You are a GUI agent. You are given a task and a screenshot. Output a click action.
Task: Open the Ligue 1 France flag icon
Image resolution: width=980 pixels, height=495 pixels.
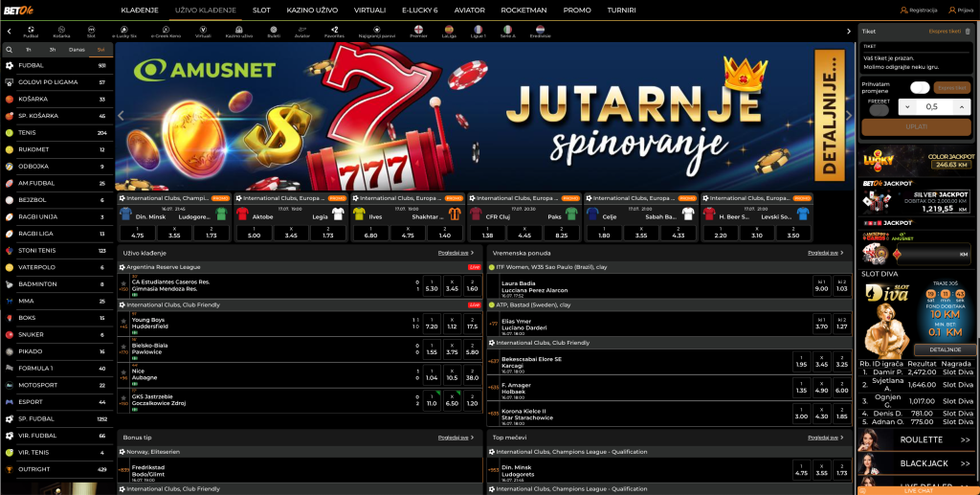(x=479, y=29)
